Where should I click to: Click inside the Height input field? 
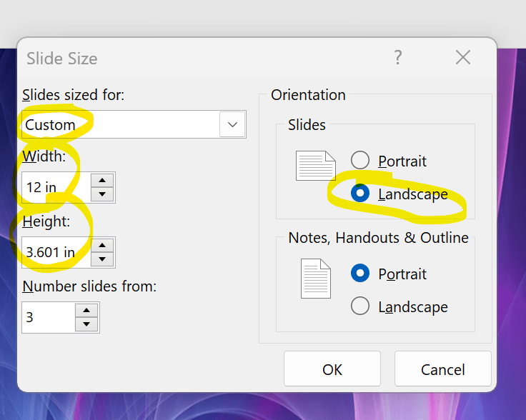pos(56,252)
